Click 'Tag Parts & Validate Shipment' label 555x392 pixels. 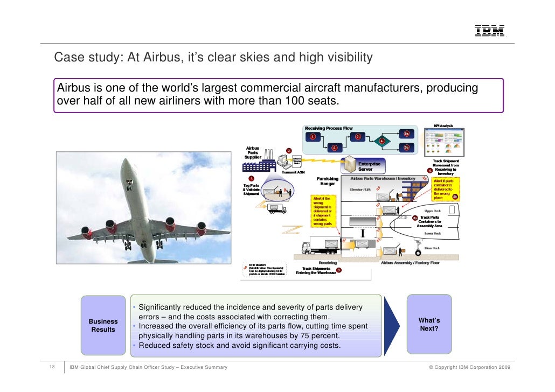point(251,190)
